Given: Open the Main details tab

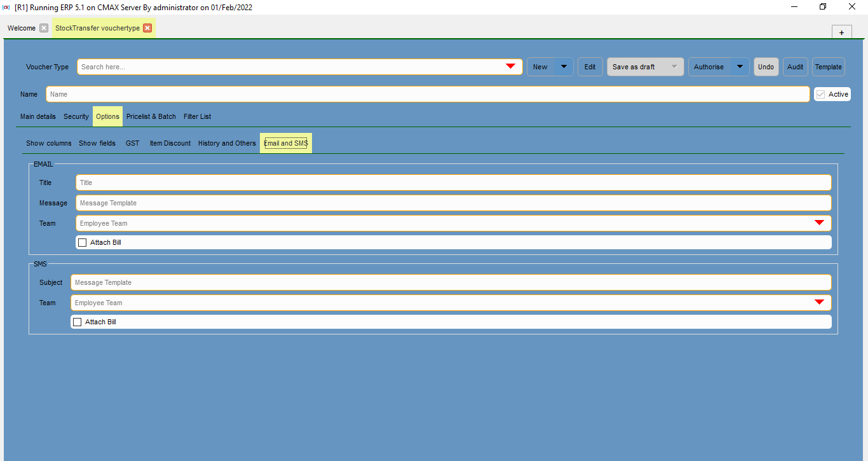Looking at the screenshot, I should point(37,116).
